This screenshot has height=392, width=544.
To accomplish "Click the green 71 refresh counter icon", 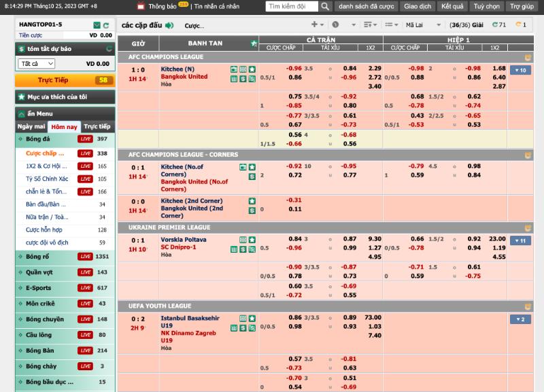I will click(x=495, y=24).
